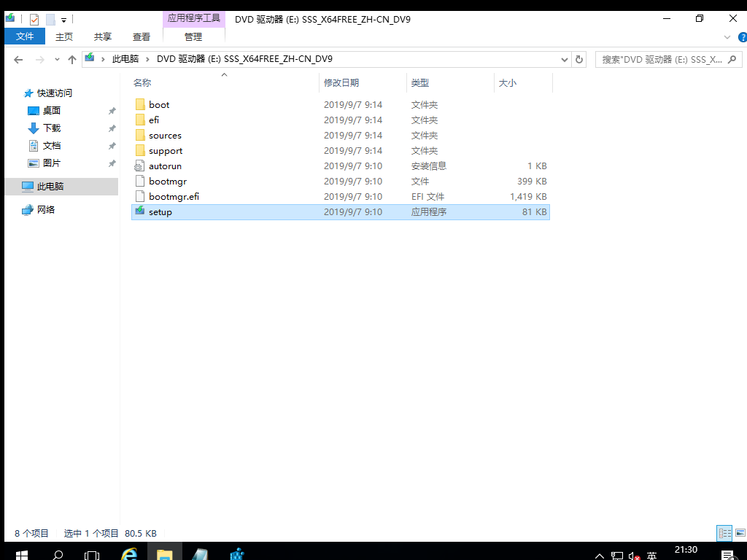Image resolution: width=747 pixels, height=560 pixels.
Task: Open Task View on the taskbar
Action: (x=92, y=554)
